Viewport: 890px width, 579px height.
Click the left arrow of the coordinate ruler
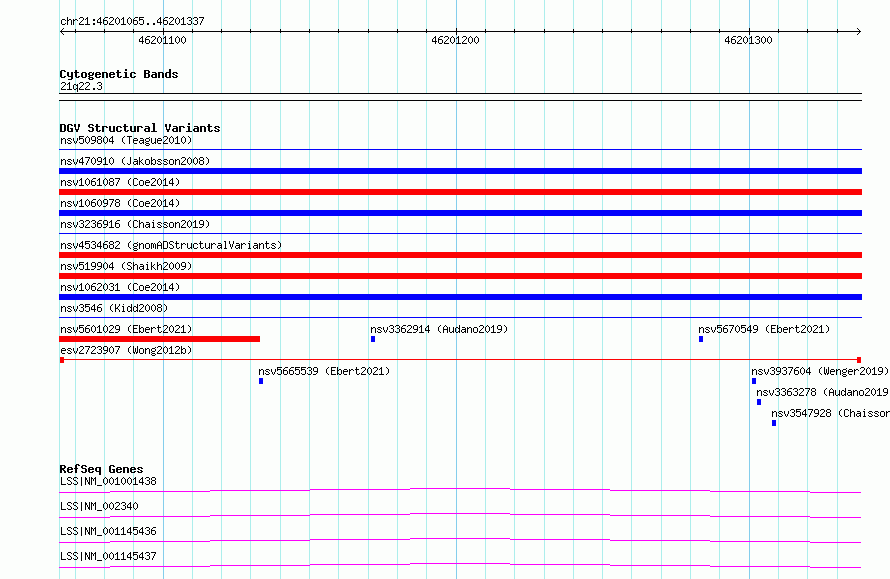(x=62, y=31)
